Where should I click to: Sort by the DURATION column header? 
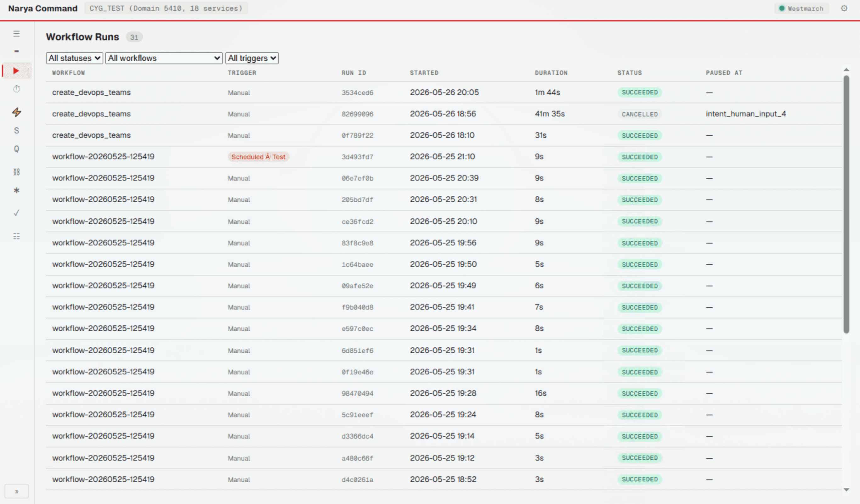click(x=551, y=73)
